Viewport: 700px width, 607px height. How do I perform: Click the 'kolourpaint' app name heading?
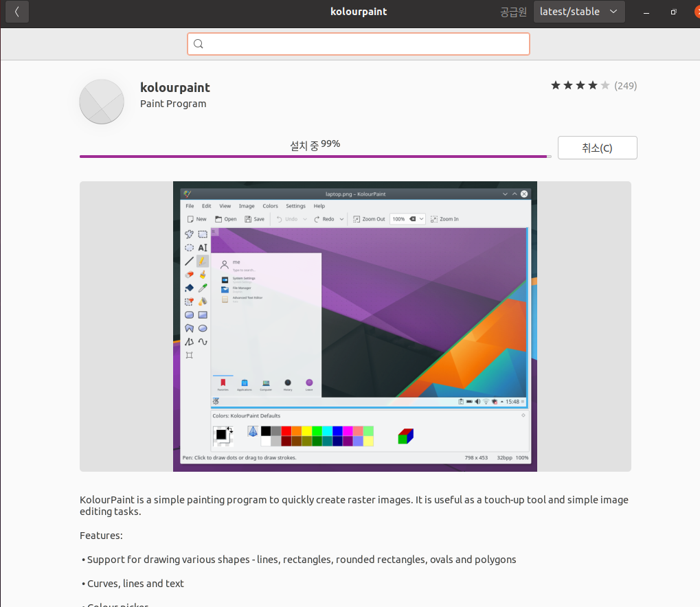point(175,87)
